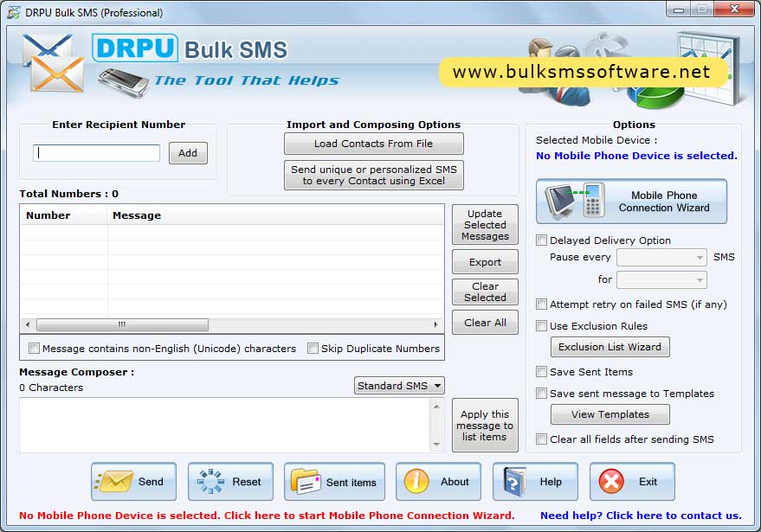Click the app icon in the title bar
This screenshot has width=761, height=532.
pos(14,12)
